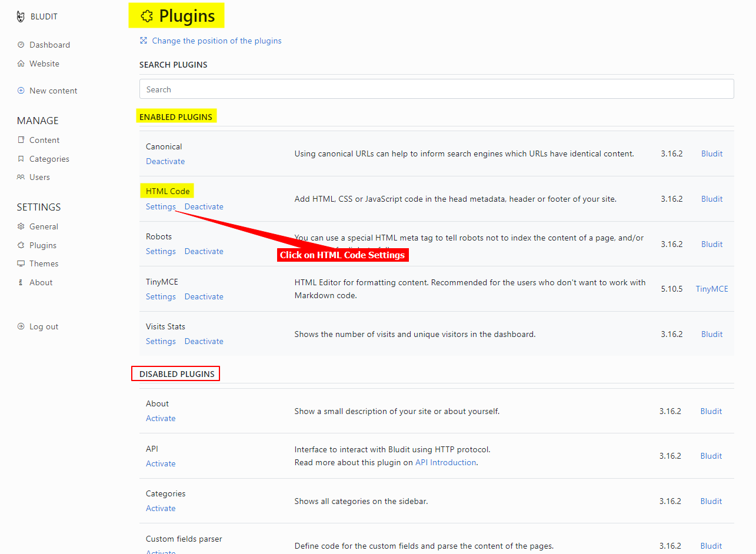This screenshot has height=554, width=756.
Task: Click the Categories bookmark icon
Action: coord(21,159)
